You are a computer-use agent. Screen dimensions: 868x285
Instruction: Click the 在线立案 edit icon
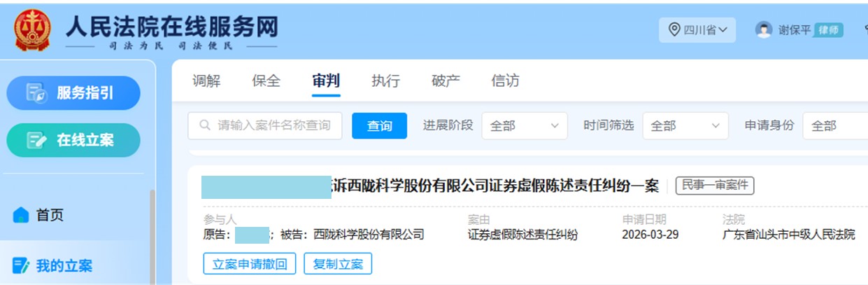(x=36, y=140)
